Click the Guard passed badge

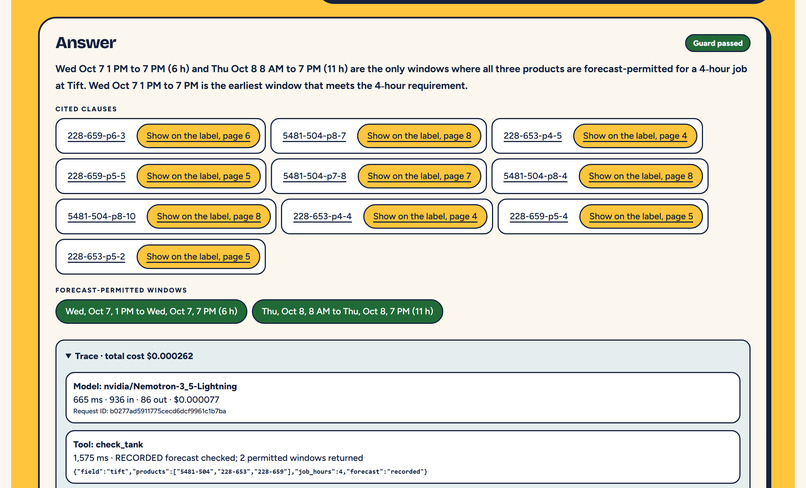[x=718, y=43]
